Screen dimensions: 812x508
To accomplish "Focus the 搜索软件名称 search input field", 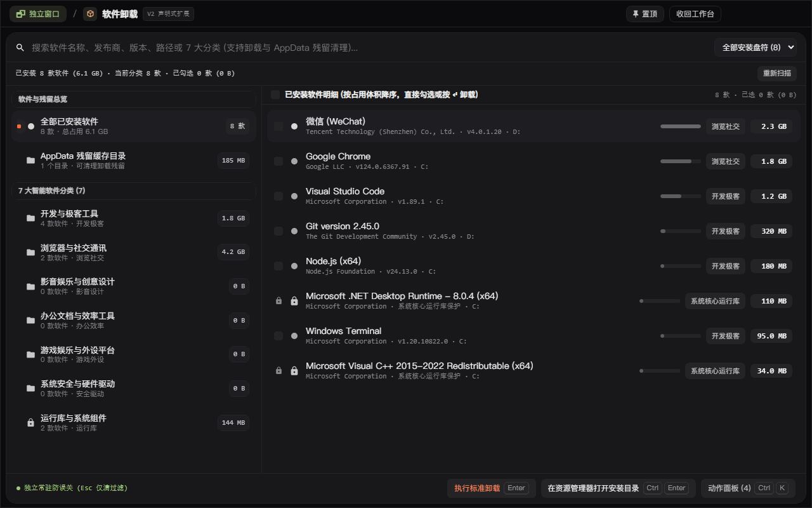I will click(369, 48).
